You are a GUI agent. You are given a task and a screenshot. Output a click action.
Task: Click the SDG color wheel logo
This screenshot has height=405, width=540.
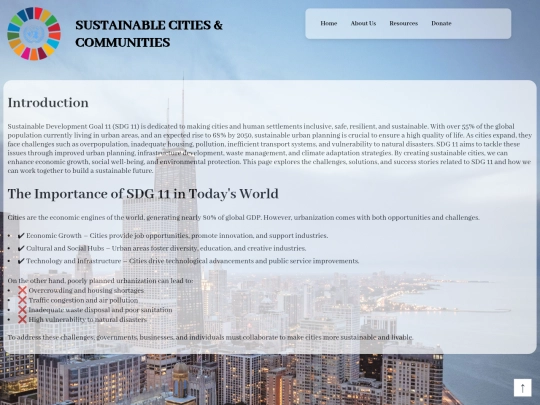(x=34, y=34)
